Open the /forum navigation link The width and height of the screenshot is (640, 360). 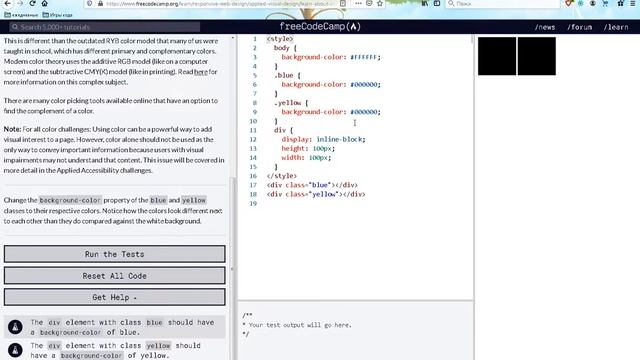pyautogui.click(x=580, y=27)
